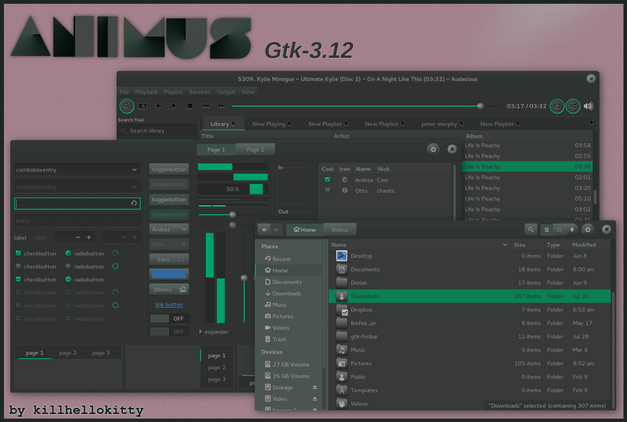The width and height of the screenshot is (627, 422).
Task: Open the Services menu in Audacious
Action: [x=200, y=92]
